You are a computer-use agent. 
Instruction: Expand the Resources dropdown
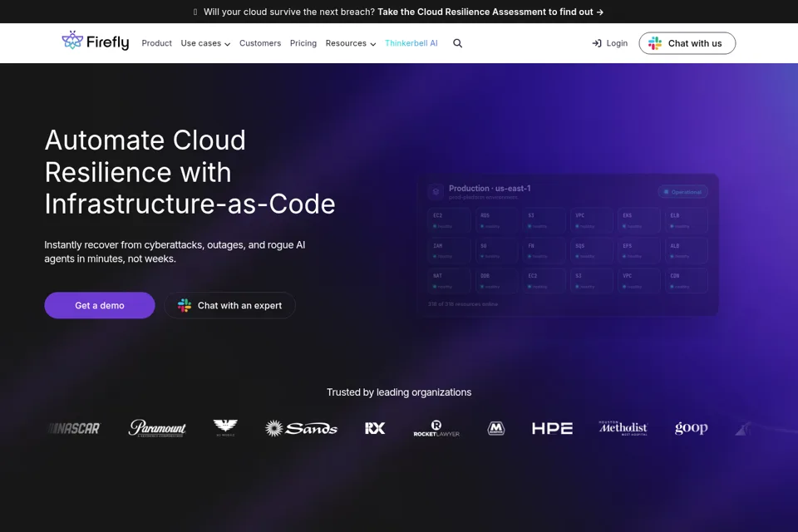coord(351,43)
